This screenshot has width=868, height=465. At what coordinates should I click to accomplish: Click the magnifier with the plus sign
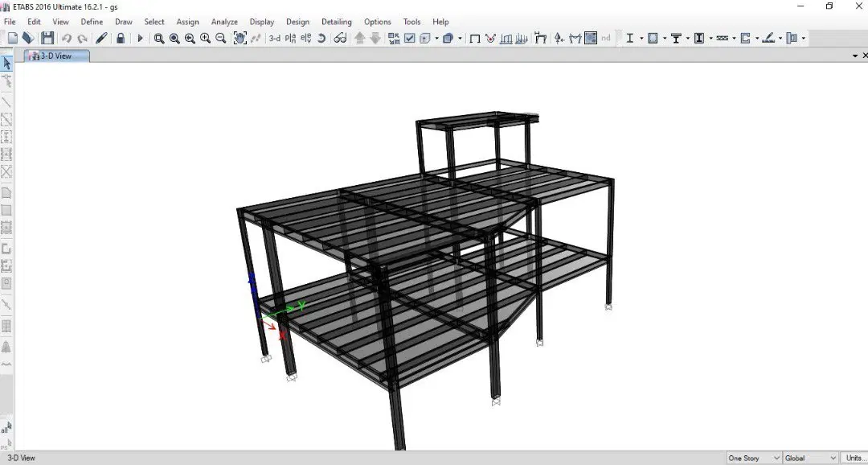(206, 39)
